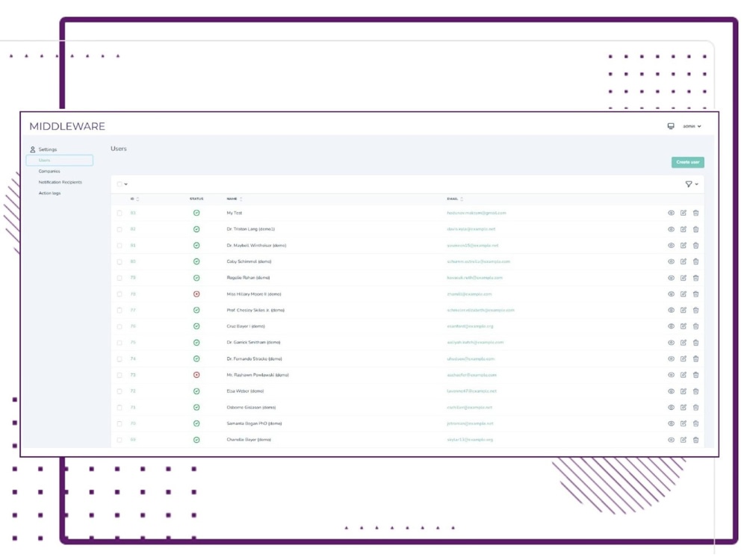Sort the table by the Name column
Image resolution: width=747 pixels, height=560 pixels.
click(x=235, y=199)
